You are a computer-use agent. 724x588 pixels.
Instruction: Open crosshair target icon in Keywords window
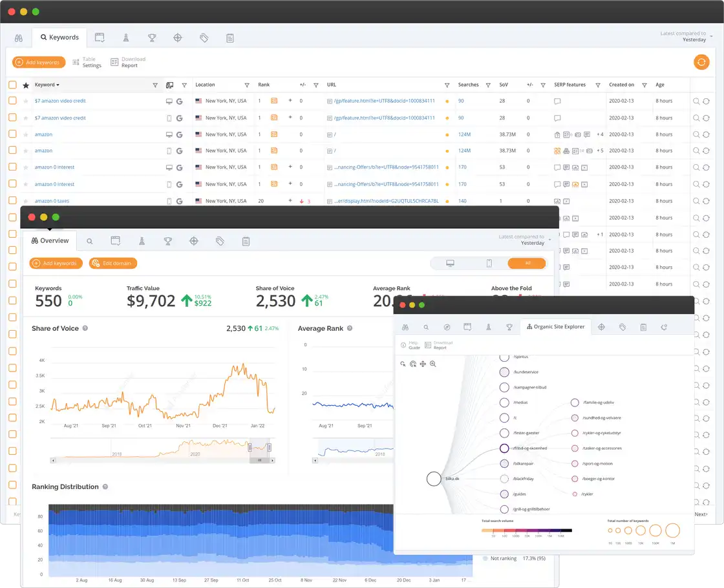pos(178,38)
